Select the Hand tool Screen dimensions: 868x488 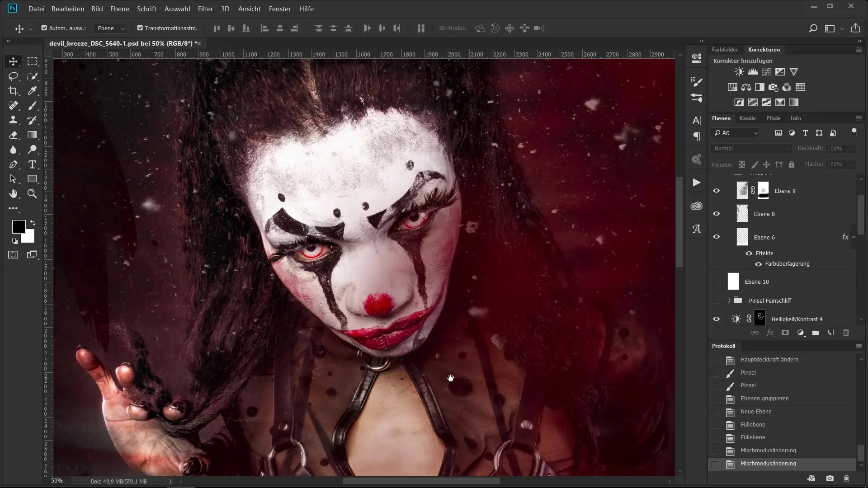(x=13, y=194)
